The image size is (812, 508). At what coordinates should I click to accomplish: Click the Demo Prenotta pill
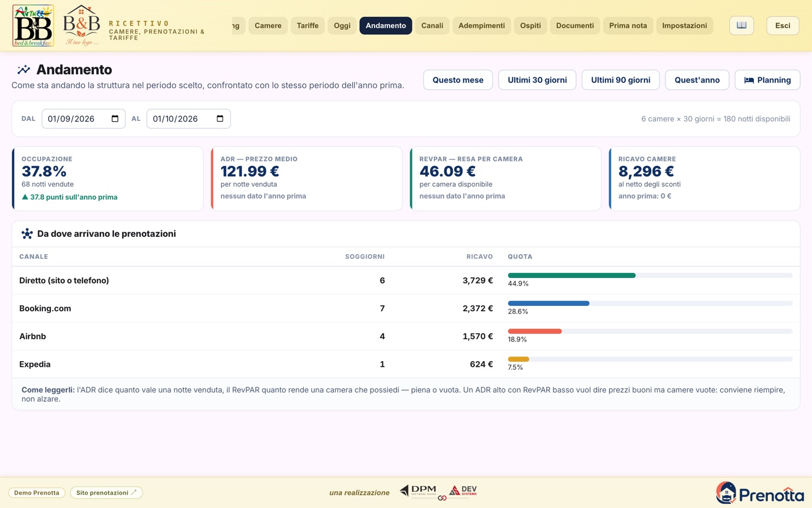coord(37,493)
